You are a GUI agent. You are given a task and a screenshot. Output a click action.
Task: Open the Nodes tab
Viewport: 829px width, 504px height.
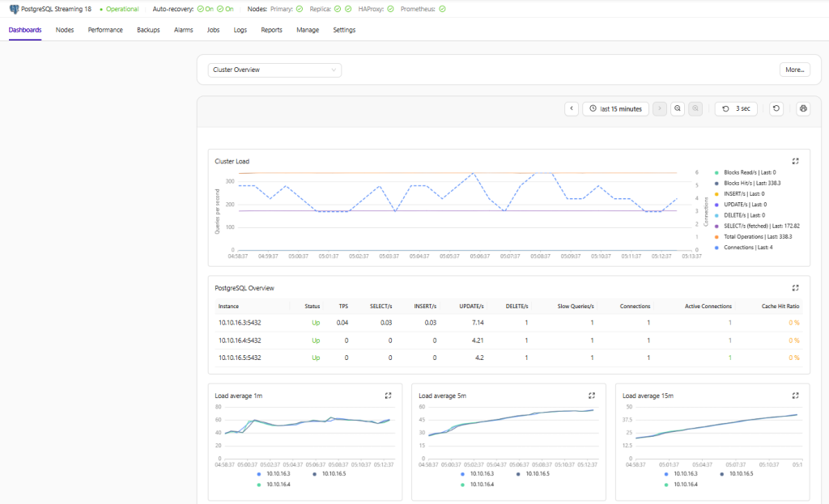pos(65,30)
